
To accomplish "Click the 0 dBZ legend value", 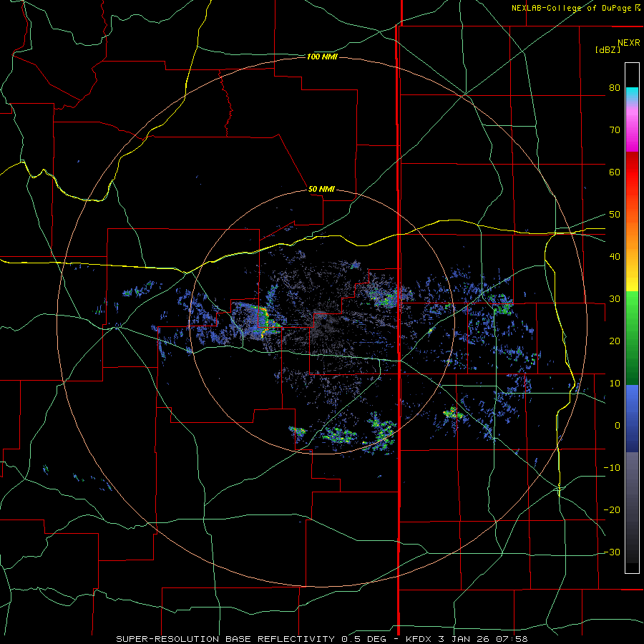I will [x=617, y=426].
